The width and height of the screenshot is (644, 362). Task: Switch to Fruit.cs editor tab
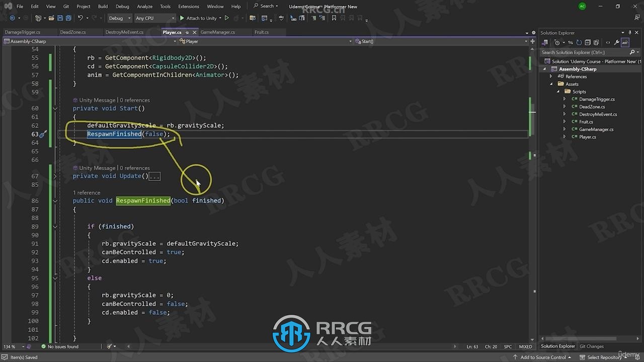point(261,32)
